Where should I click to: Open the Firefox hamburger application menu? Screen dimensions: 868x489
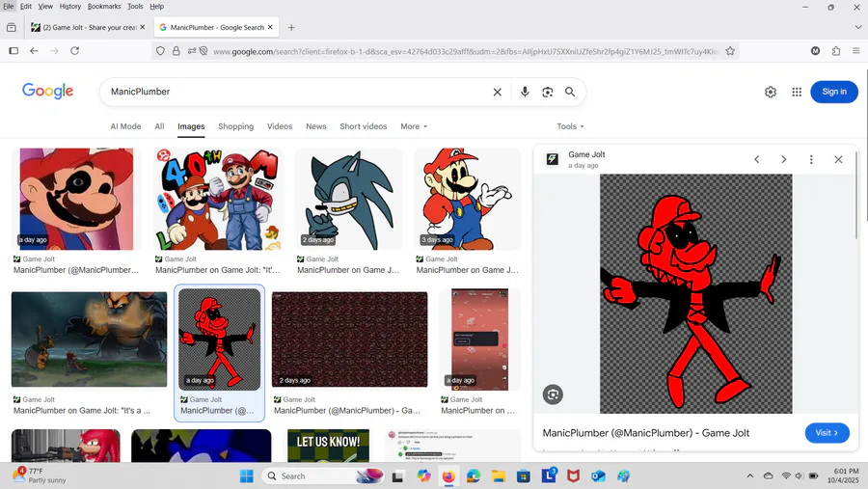coord(855,51)
